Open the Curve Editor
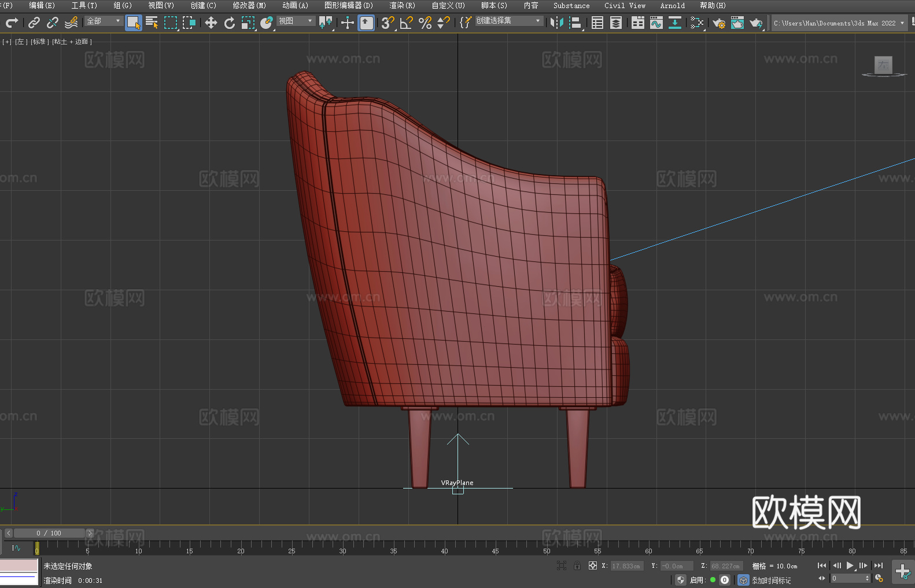The height and width of the screenshot is (588, 915). pyautogui.click(x=656, y=23)
